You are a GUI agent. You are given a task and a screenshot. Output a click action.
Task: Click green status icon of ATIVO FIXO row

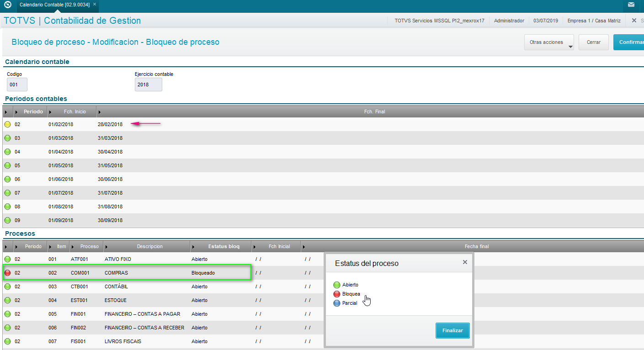[7, 259]
